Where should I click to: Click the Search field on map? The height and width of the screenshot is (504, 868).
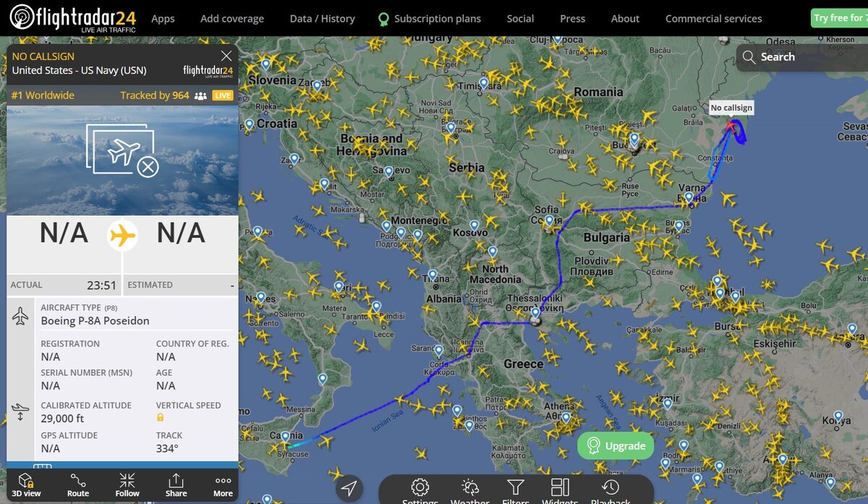point(801,57)
